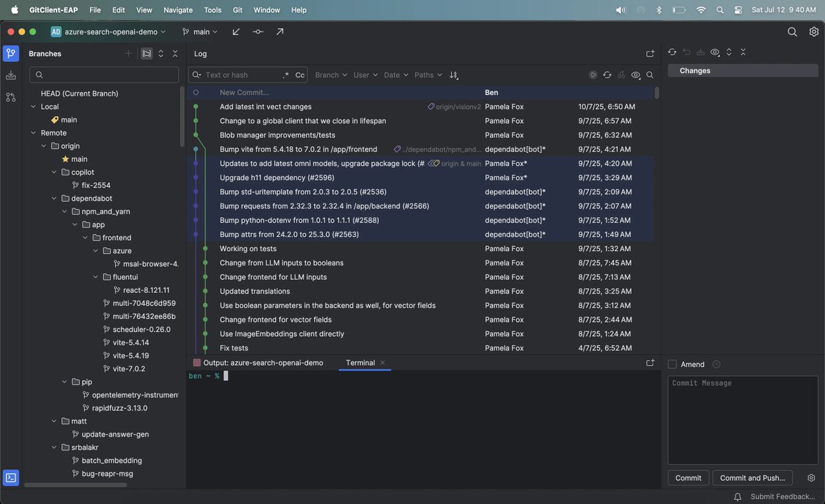This screenshot has width=825, height=504.
Task: Click the log search magnifier icon
Action: point(650,75)
